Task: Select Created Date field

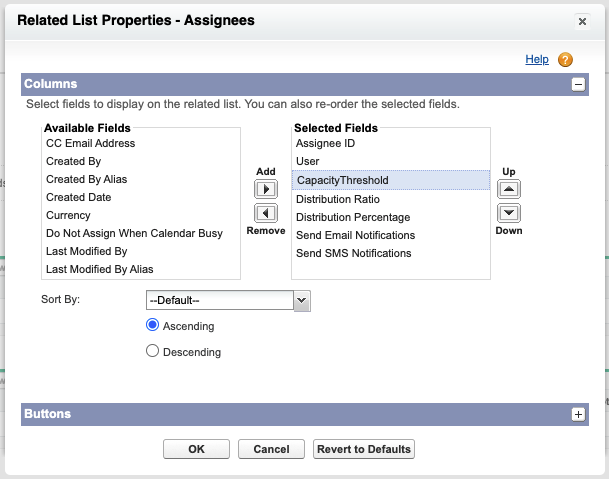Action: point(141,197)
